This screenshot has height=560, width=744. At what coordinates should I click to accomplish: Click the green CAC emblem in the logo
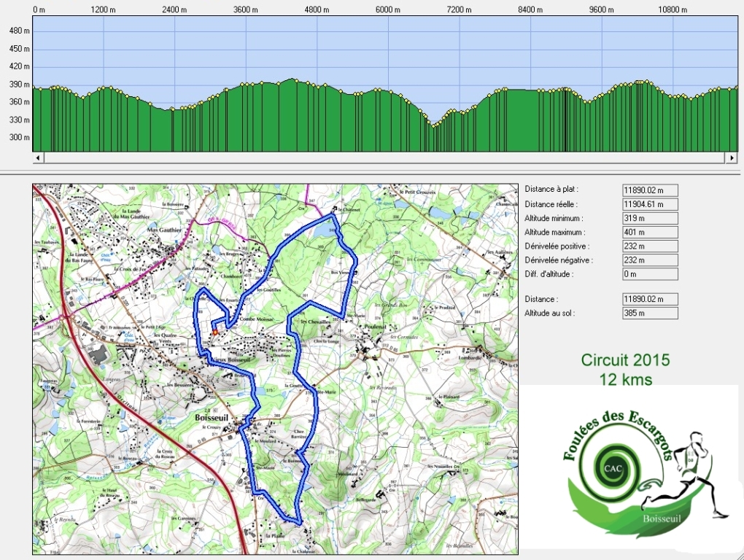[608, 467]
